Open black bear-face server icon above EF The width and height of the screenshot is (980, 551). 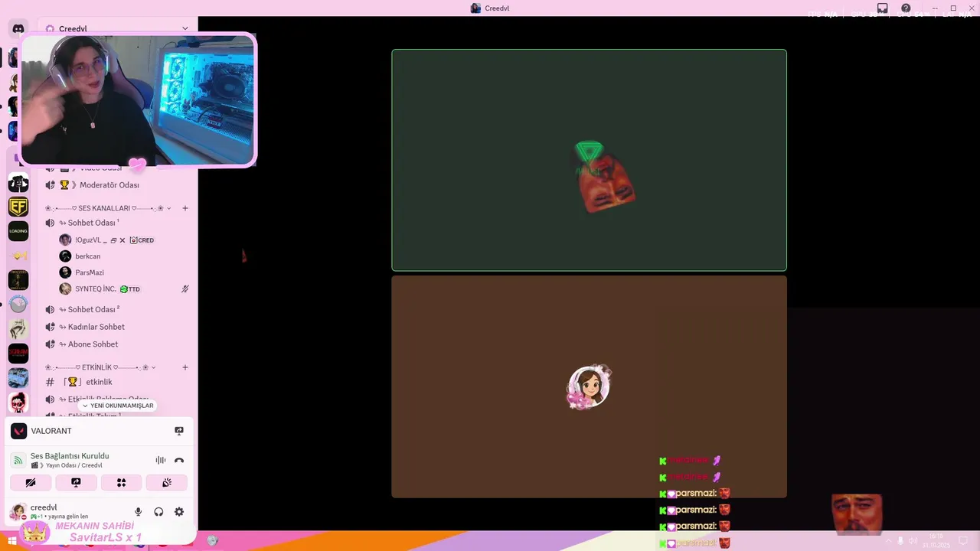[x=18, y=182]
